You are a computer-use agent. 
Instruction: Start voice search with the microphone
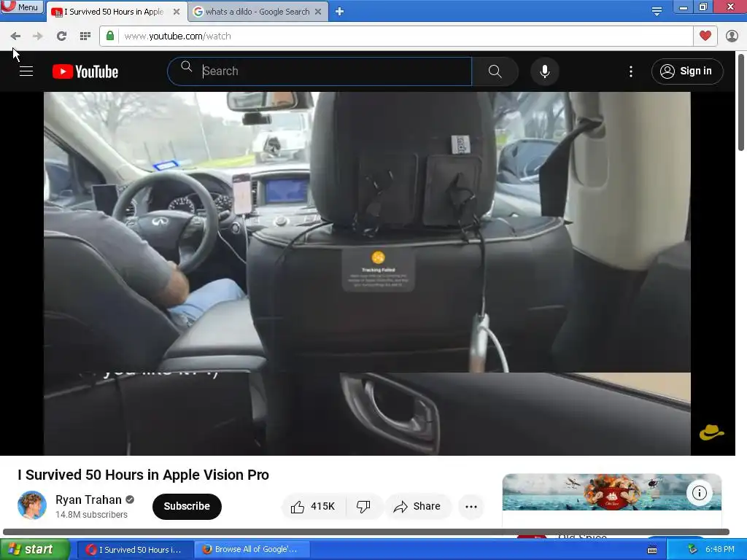pos(544,71)
